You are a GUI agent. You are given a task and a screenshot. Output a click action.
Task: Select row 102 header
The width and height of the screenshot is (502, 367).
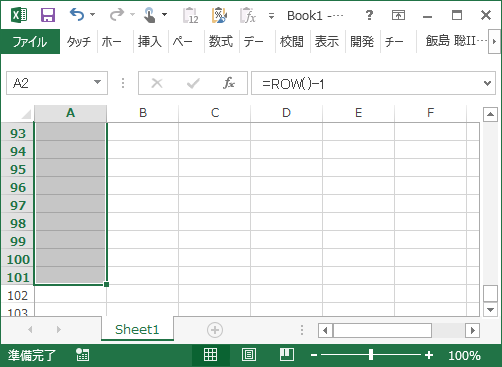click(x=18, y=295)
